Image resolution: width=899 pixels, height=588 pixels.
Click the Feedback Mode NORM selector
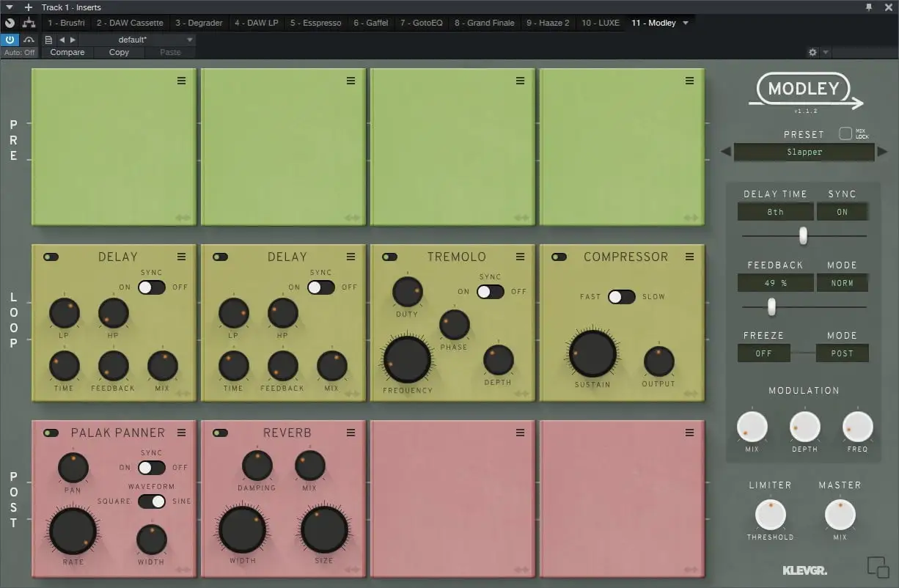click(x=842, y=283)
